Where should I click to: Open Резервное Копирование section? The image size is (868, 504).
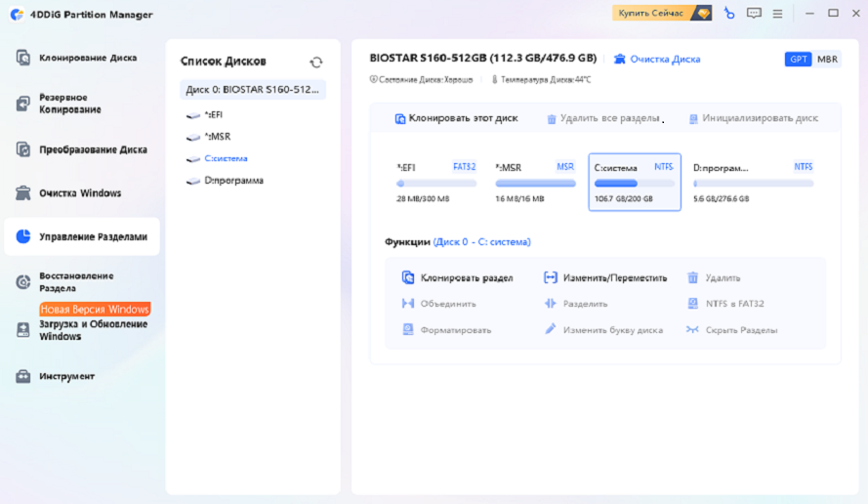81,104
